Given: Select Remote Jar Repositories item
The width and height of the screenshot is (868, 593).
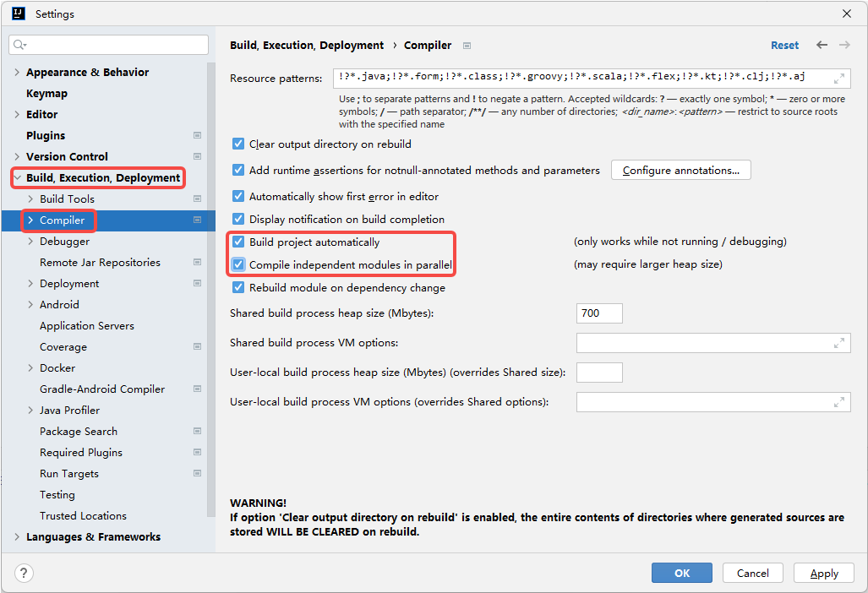Looking at the screenshot, I should (x=101, y=262).
